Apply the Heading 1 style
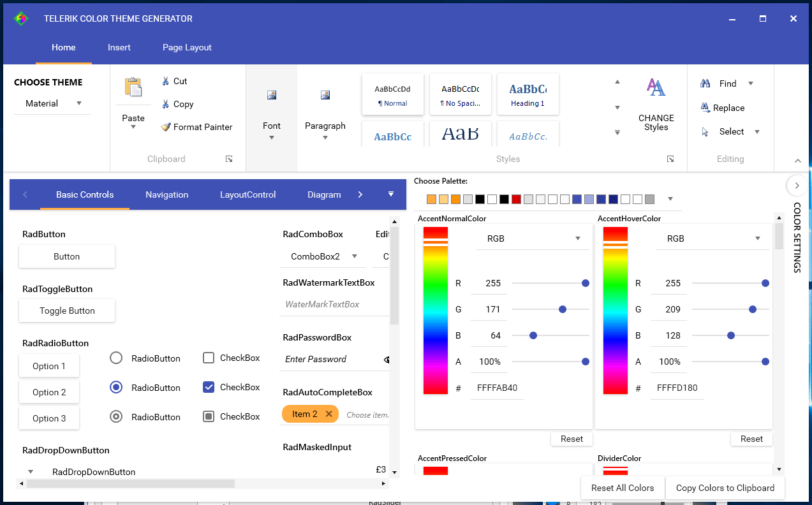The width and height of the screenshot is (812, 505). [528, 94]
